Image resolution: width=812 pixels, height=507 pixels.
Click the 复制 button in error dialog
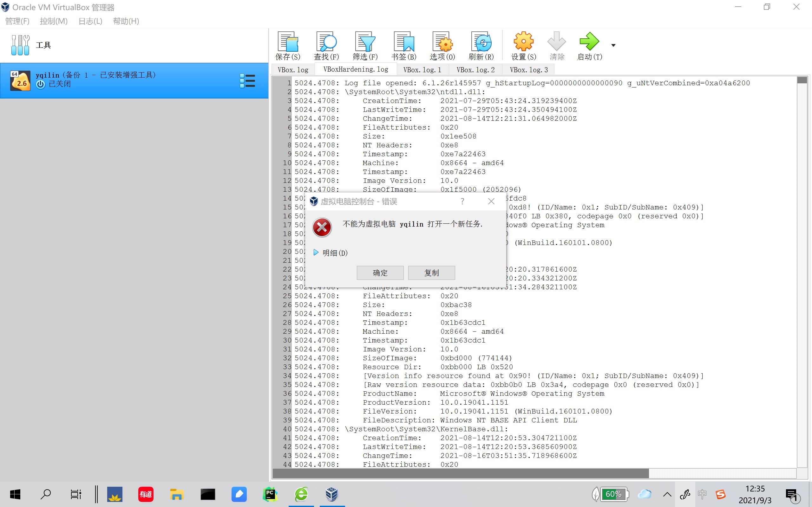point(431,273)
